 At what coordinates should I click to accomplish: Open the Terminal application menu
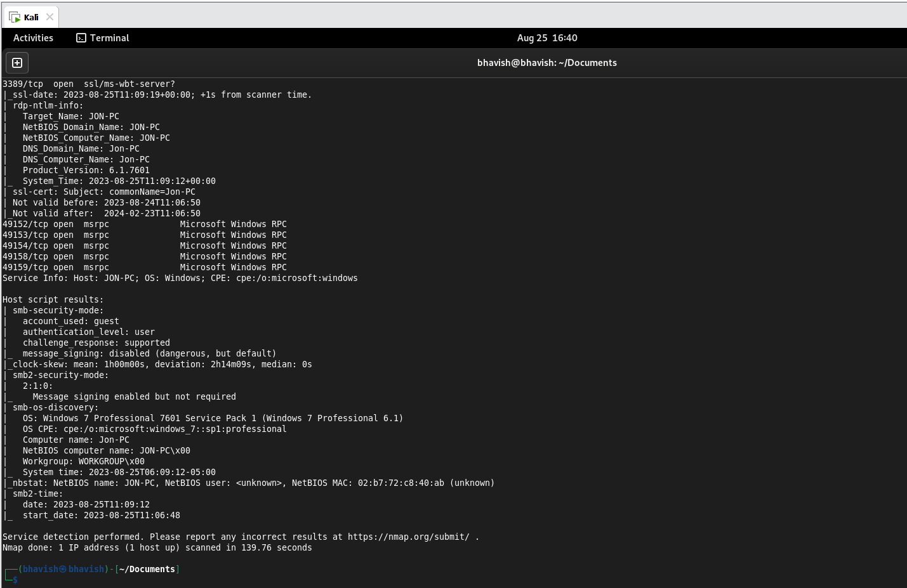109,38
